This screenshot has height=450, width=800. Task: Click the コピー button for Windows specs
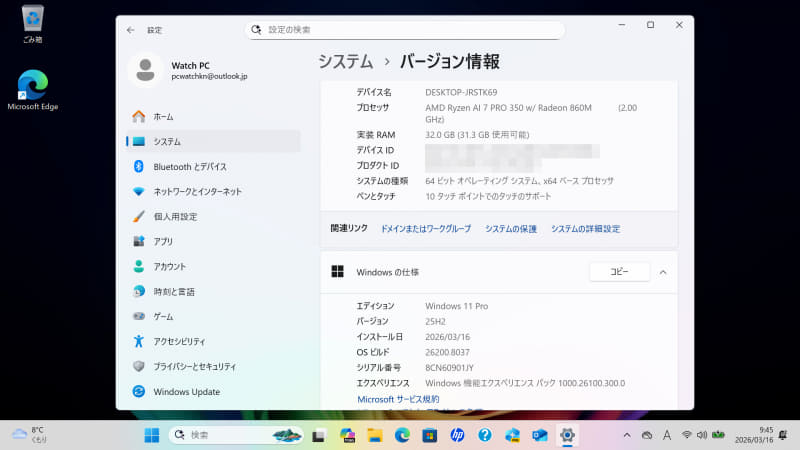pyautogui.click(x=619, y=272)
